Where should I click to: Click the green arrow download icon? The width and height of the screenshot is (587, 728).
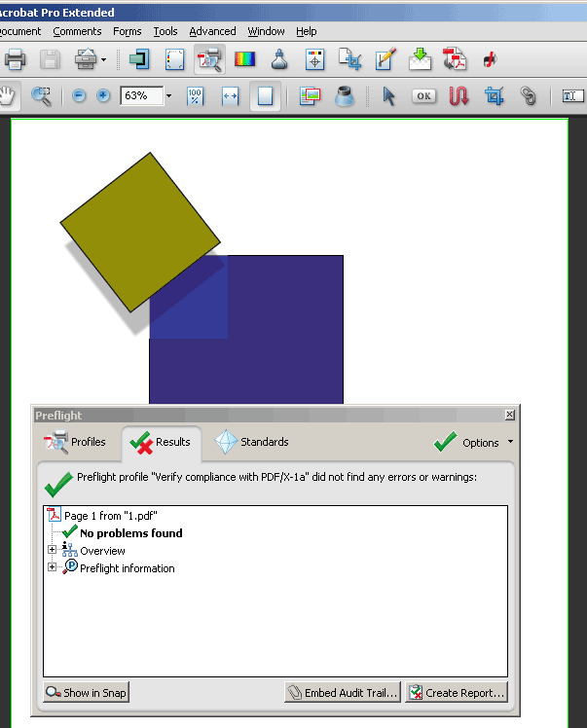(420, 59)
